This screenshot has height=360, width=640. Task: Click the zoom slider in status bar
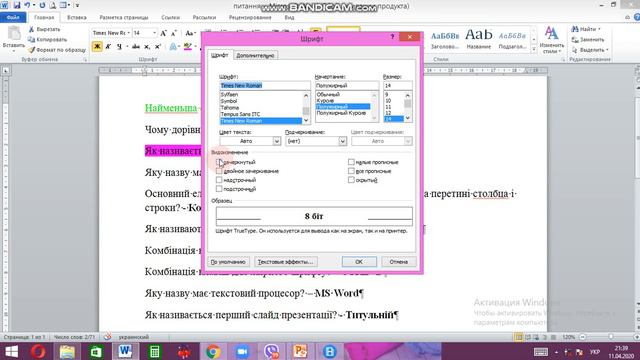click(x=610, y=337)
